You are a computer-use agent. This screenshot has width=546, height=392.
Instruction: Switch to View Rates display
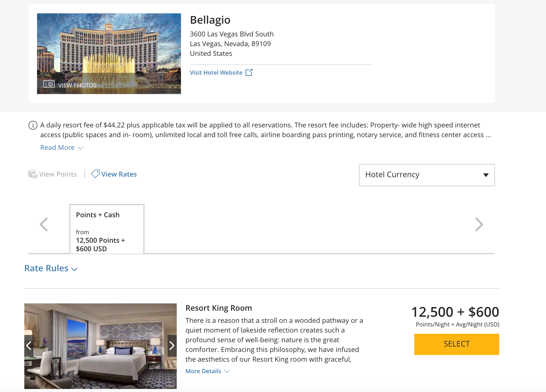(119, 174)
